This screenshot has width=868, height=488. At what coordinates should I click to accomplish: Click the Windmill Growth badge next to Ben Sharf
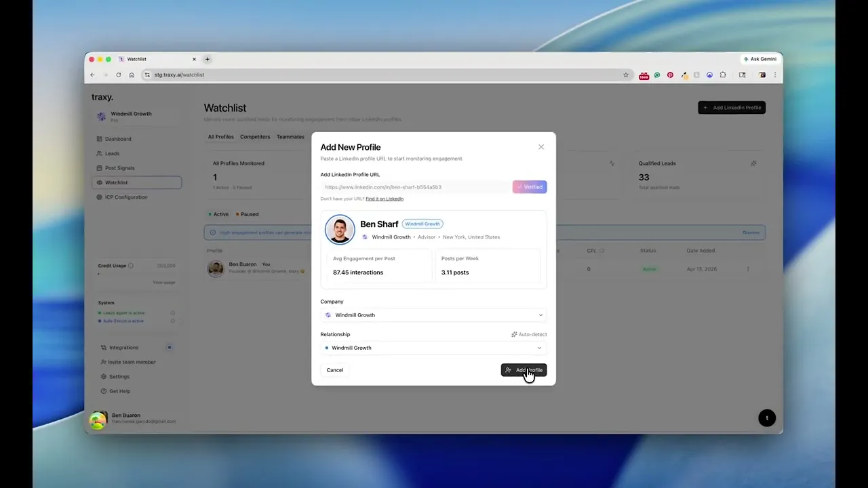(x=422, y=224)
